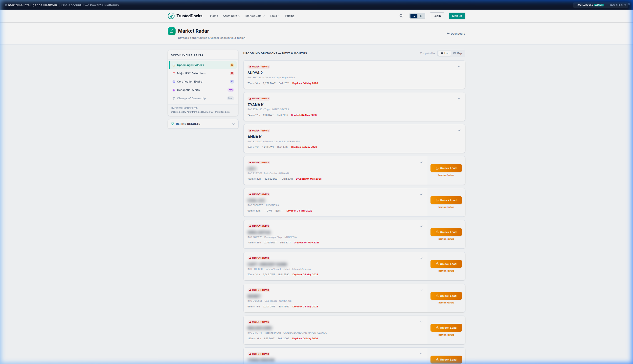This screenshot has height=364, width=633.
Task: Select Geospatial Alerts opportunity type
Action: tap(203, 90)
